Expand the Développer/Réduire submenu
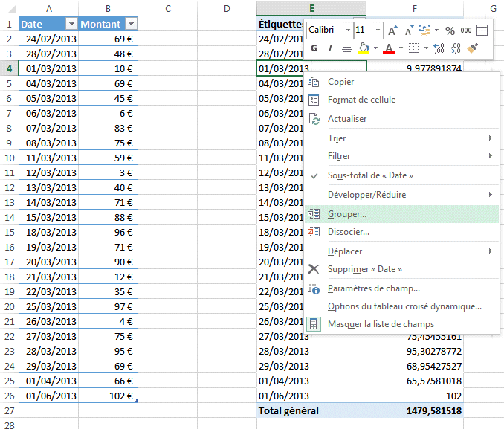The height and width of the screenshot is (429, 504). click(401, 195)
